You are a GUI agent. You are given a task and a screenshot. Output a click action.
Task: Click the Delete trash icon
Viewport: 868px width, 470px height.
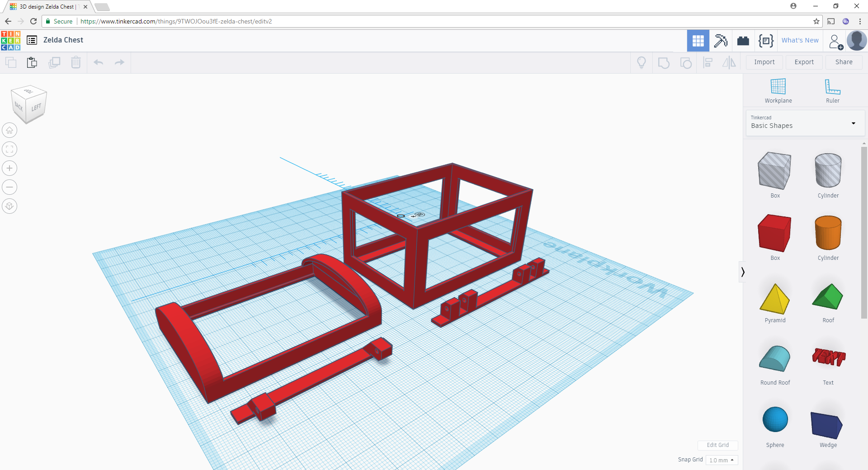pyautogui.click(x=76, y=62)
